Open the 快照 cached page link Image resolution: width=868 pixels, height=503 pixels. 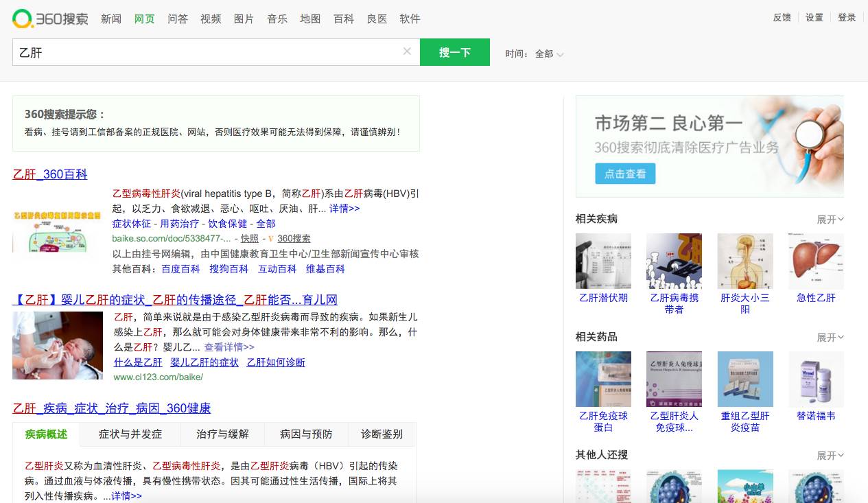point(250,239)
